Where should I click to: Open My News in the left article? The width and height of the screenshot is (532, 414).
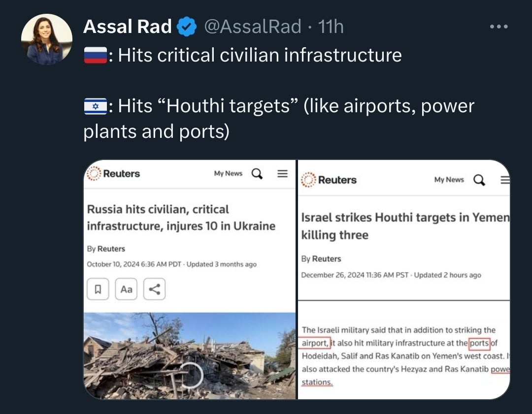(x=228, y=173)
